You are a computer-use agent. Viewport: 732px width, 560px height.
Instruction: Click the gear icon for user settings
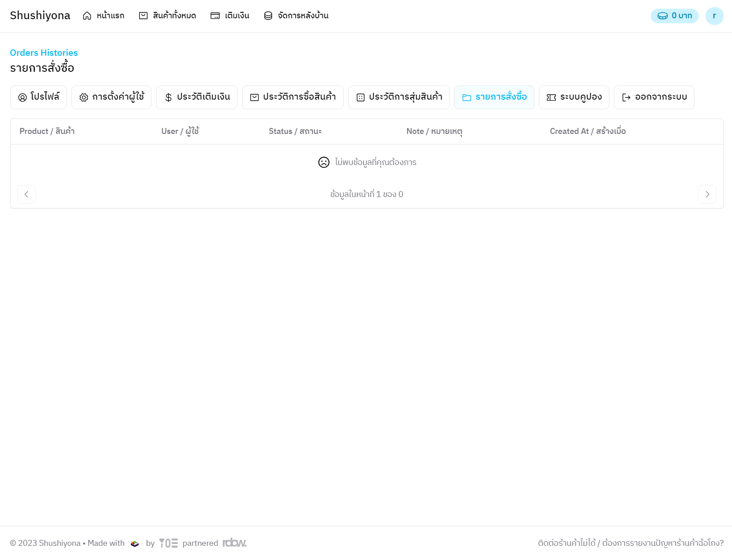tap(84, 97)
